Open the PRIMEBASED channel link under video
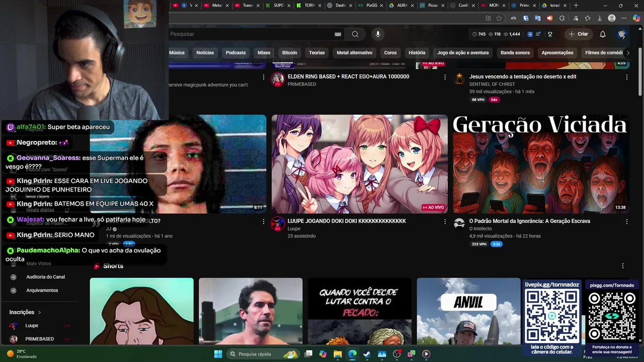644x362 pixels. tap(302, 84)
